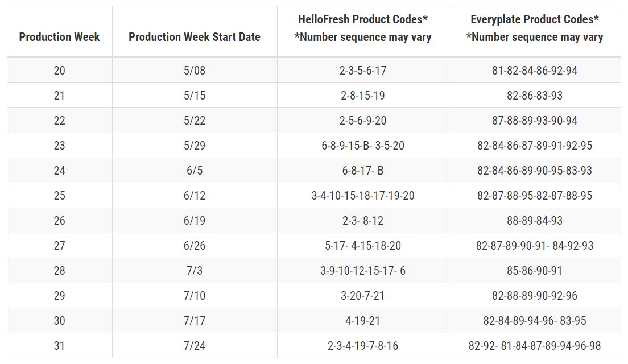The width and height of the screenshot is (628, 364).
Task: Click the Production Week Start Date header
Action: point(195,37)
